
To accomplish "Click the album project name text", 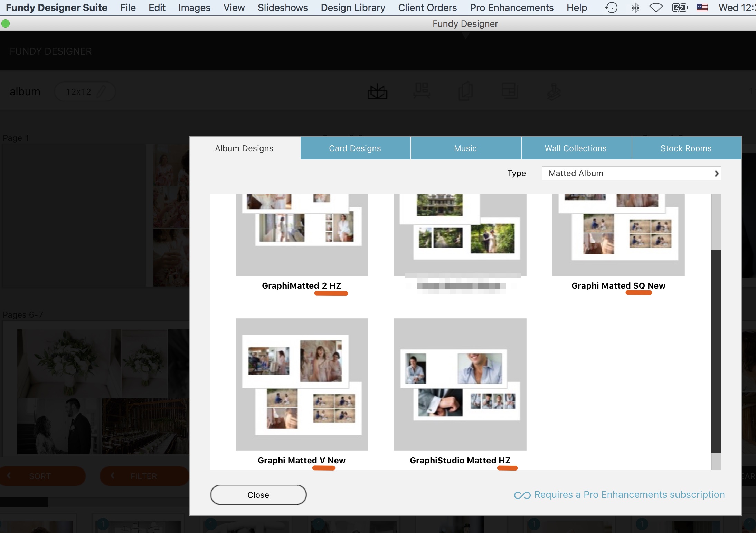I will (x=25, y=91).
